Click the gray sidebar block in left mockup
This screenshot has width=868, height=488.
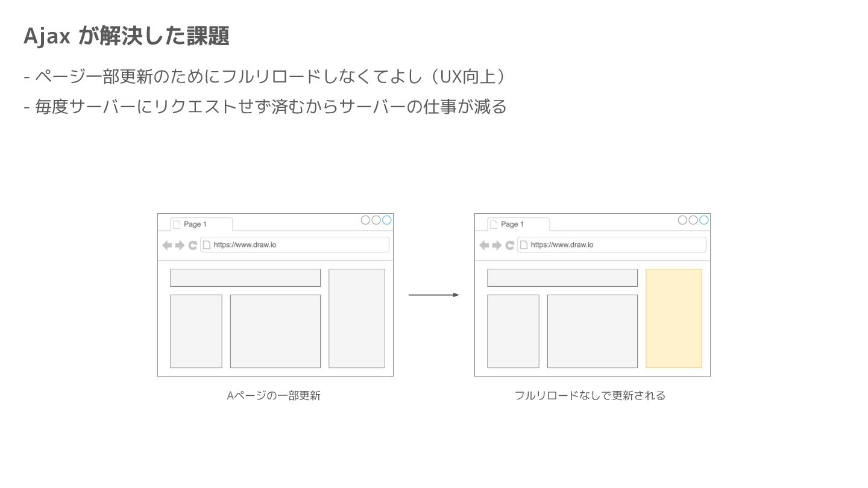357,318
